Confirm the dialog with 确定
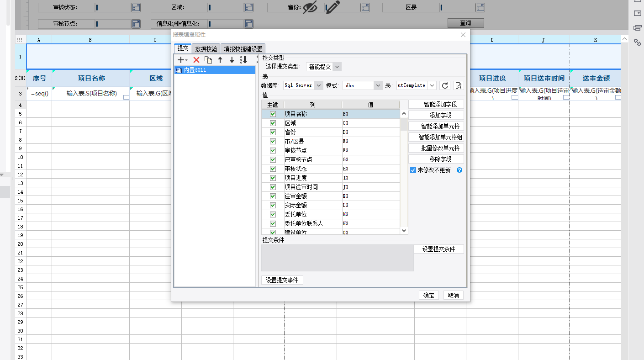 click(x=429, y=295)
